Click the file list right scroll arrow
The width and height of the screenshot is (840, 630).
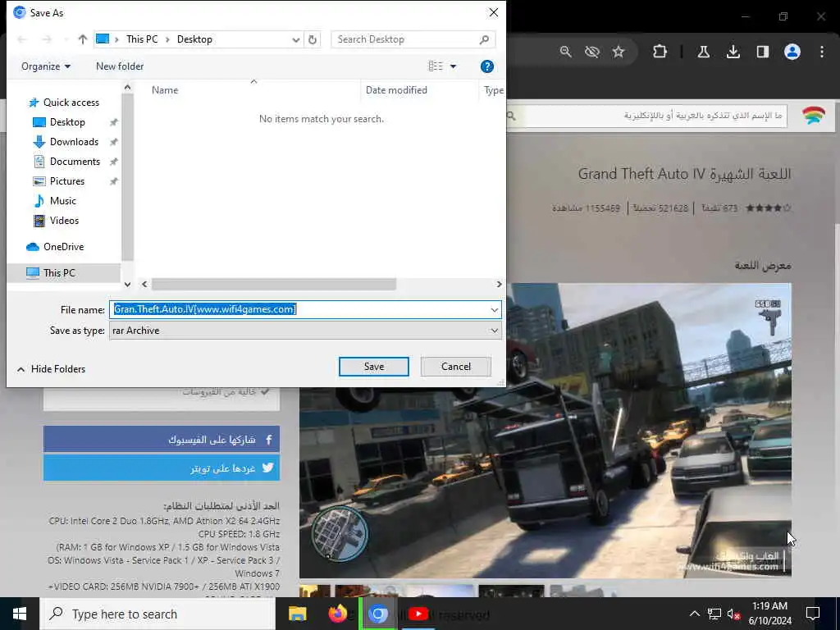click(x=499, y=284)
